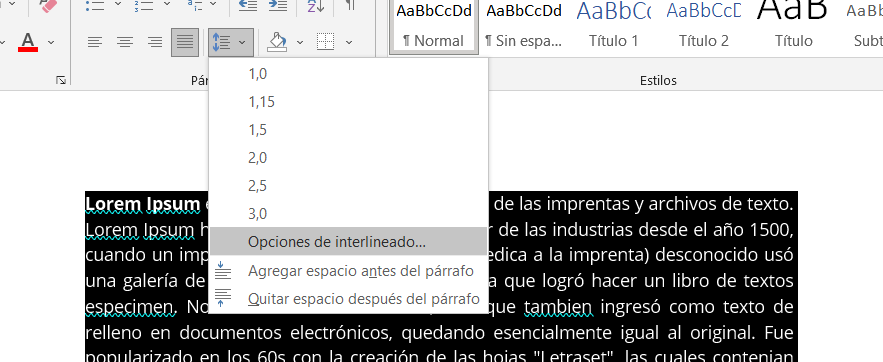Click the borders grid icon
This screenshot has height=362, width=883.
tap(325, 42)
